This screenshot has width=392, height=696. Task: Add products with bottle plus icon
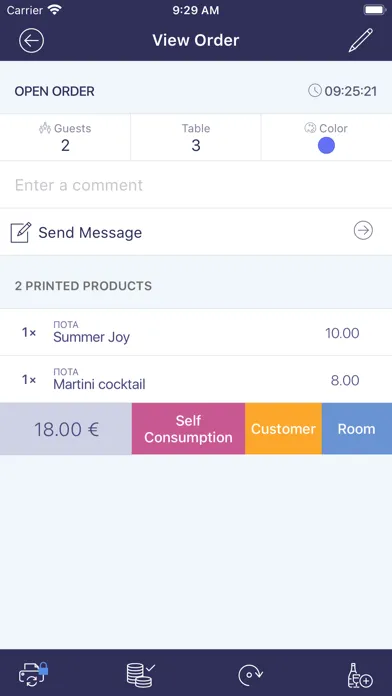[x=360, y=675]
